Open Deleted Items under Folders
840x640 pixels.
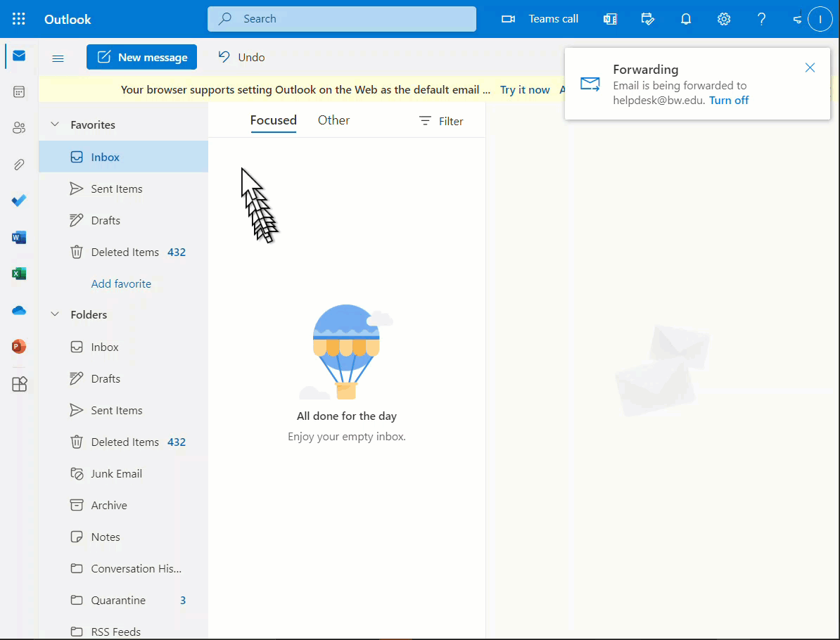pos(124,442)
